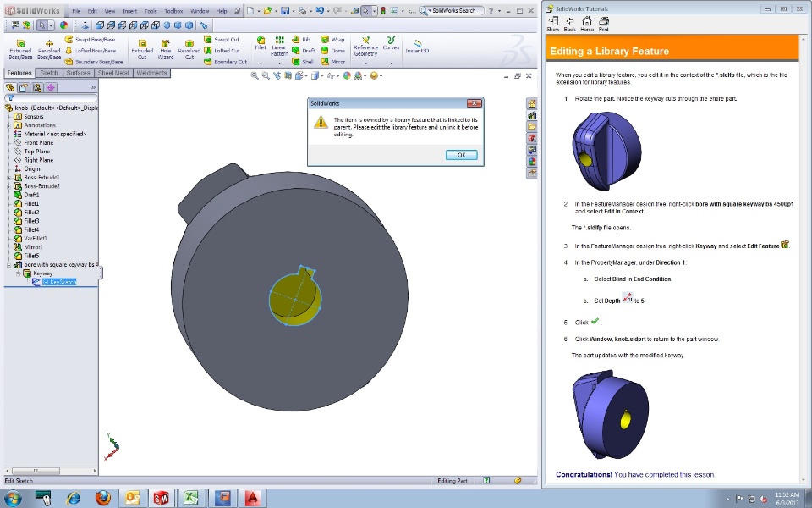Open the Hole Wizard tool

(165, 49)
